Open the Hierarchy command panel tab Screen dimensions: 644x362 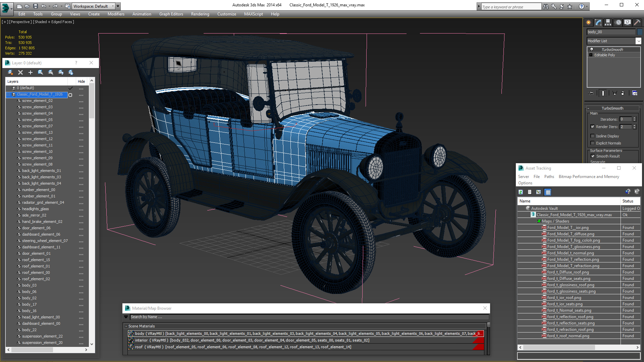(x=608, y=22)
